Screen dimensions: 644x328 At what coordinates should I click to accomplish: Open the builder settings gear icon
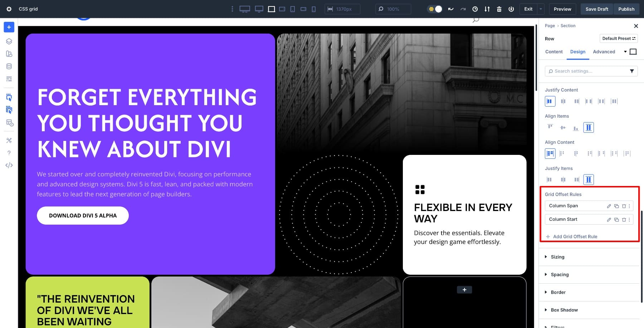[9, 9]
